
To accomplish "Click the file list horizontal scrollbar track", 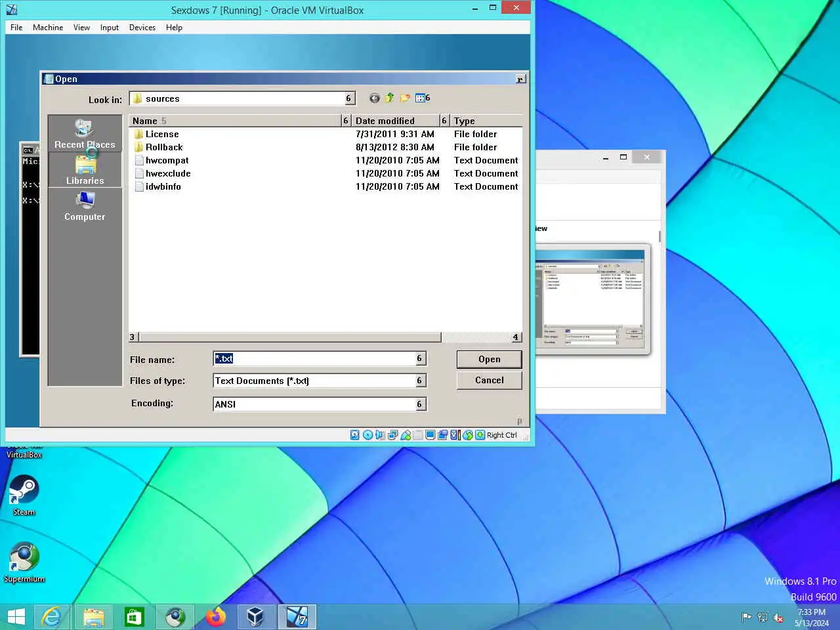I will (476, 337).
